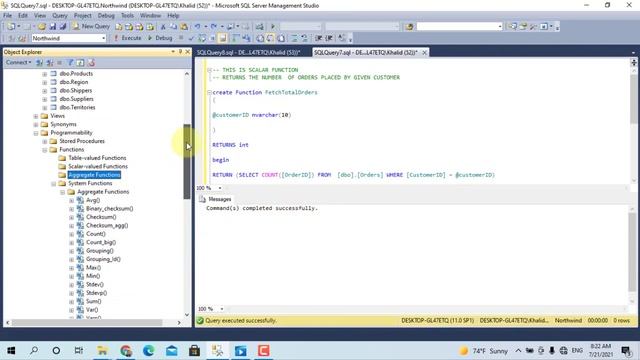
Task: Open the Window menu
Action: point(150,16)
